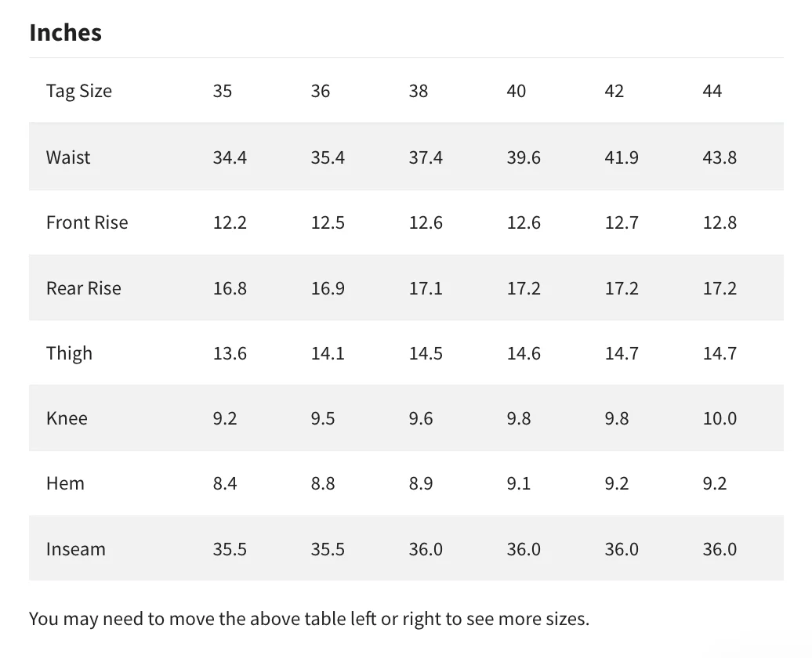Viewport: 812px width, 658px height.
Task: Click the Waist row label
Action: 68,157
